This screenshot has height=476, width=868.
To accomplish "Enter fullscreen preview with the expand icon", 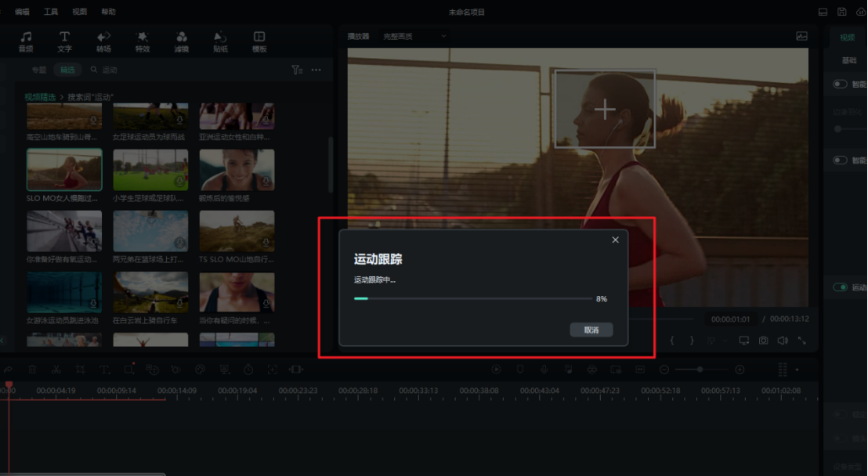I will point(801,341).
